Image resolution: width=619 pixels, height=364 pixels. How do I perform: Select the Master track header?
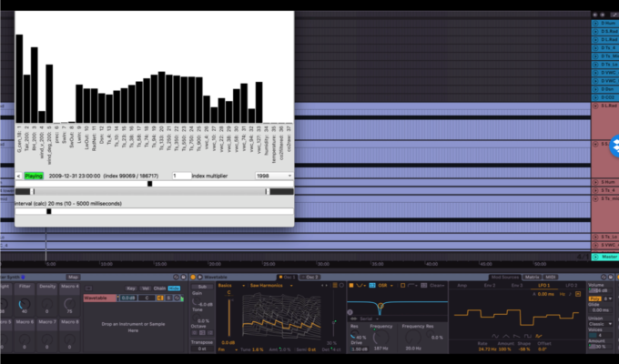[604, 258]
